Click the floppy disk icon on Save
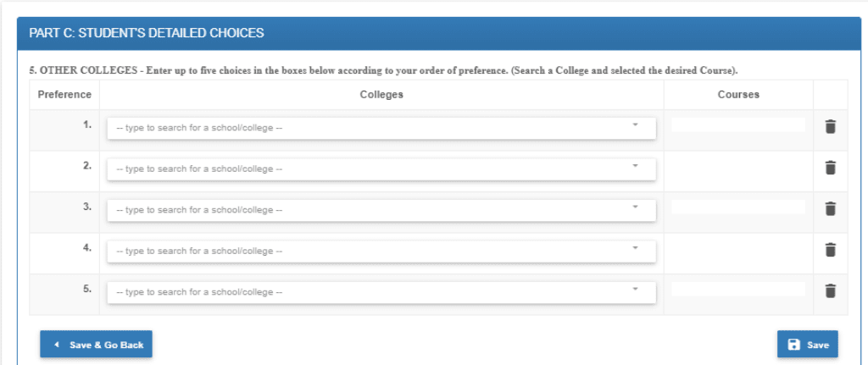The image size is (868, 365). click(x=793, y=345)
